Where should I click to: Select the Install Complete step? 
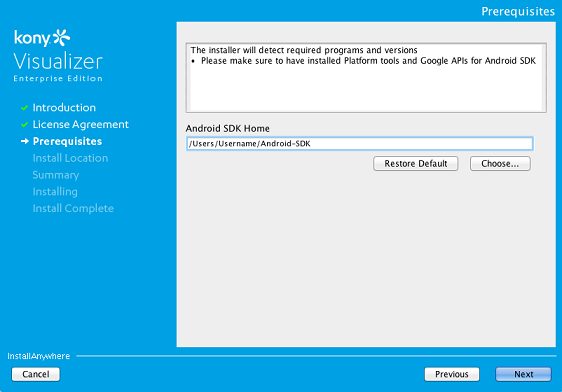pyautogui.click(x=73, y=209)
